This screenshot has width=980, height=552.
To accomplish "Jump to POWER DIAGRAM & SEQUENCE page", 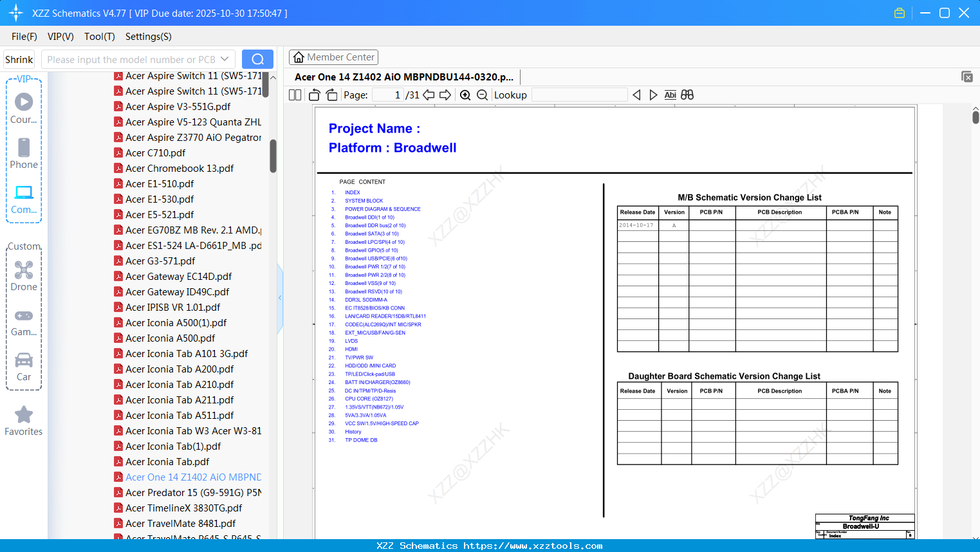I will click(383, 209).
